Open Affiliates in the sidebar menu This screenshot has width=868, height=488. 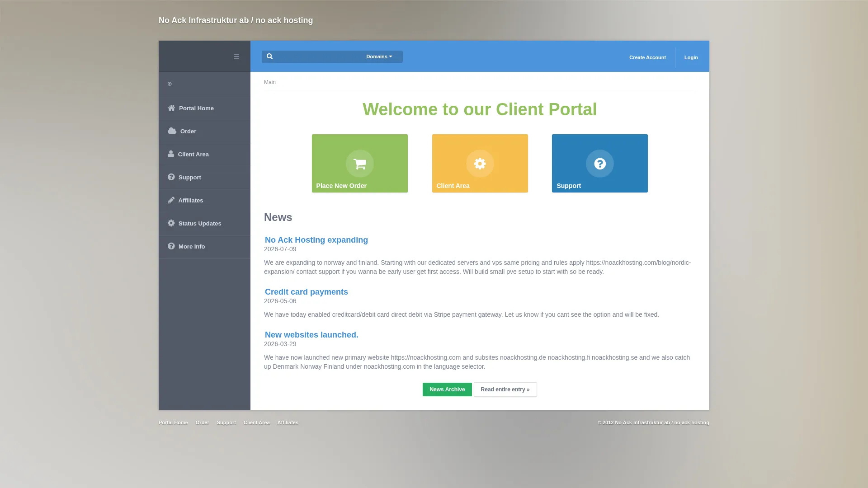[x=204, y=201]
